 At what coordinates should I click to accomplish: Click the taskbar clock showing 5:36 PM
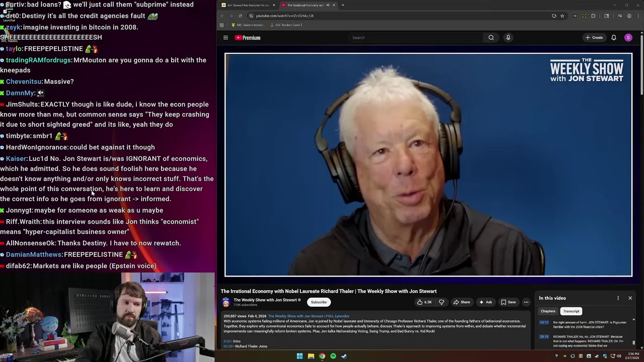tap(631, 356)
